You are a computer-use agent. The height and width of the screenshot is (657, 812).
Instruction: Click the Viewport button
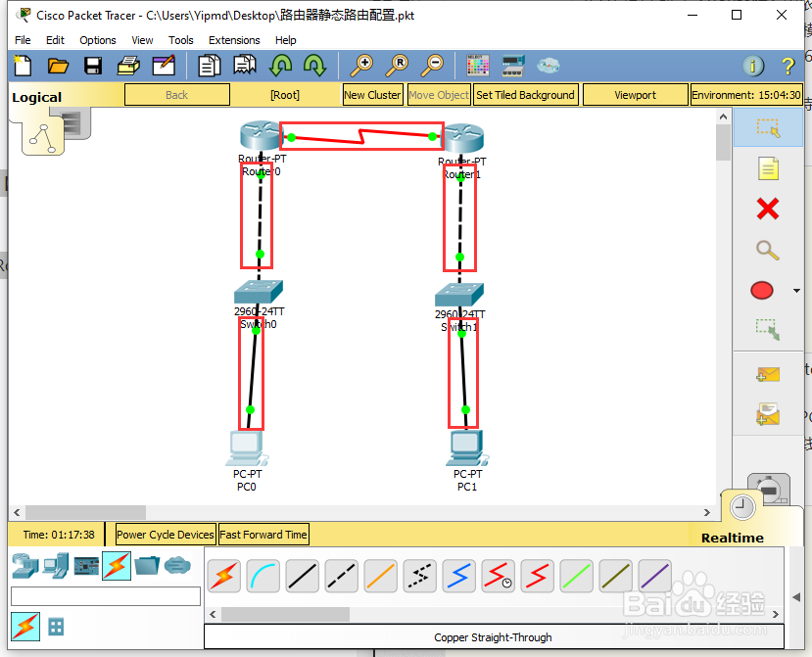click(635, 95)
